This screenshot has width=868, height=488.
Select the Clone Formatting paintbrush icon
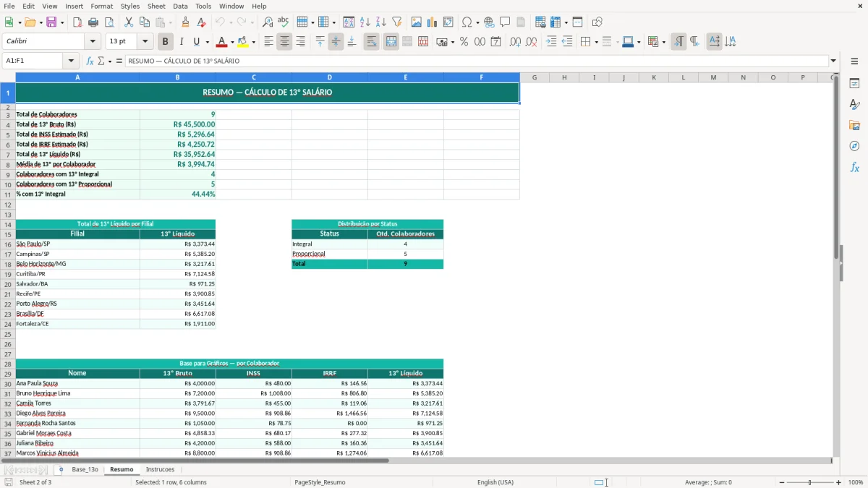pyautogui.click(x=185, y=22)
